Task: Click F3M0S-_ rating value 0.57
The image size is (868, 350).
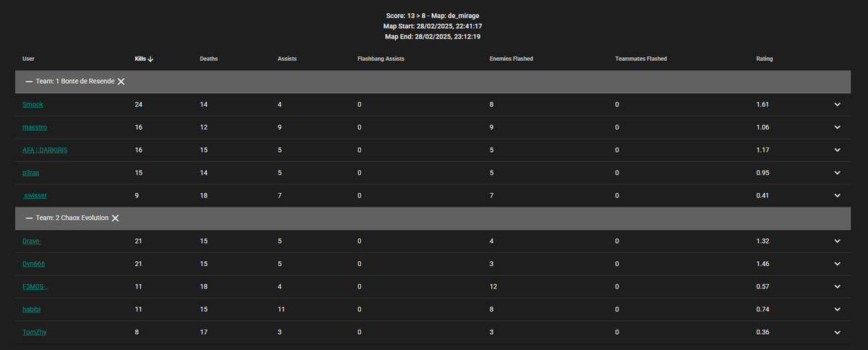Action: (x=762, y=286)
